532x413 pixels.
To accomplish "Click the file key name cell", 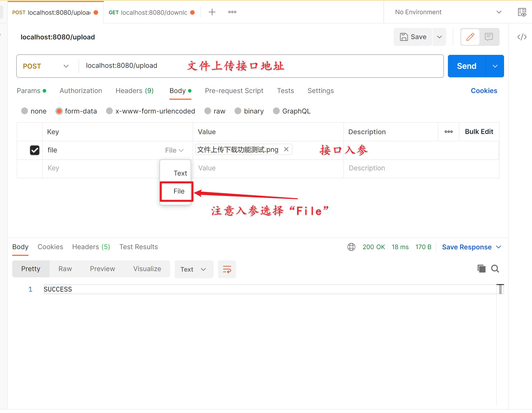I will [102, 150].
